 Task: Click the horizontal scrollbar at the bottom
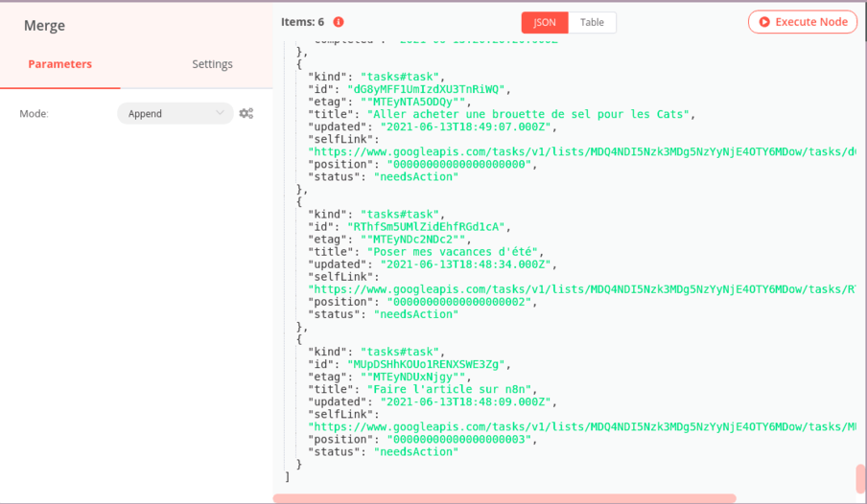pyautogui.click(x=504, y=498)
